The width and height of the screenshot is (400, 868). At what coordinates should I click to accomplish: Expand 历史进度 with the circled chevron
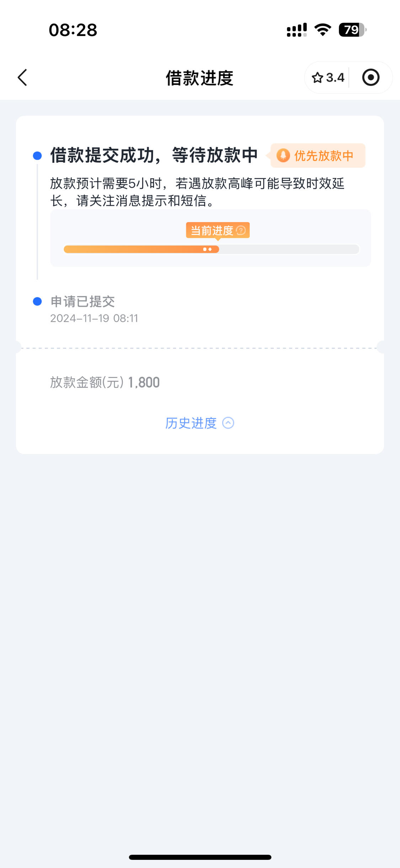(228, 423)
